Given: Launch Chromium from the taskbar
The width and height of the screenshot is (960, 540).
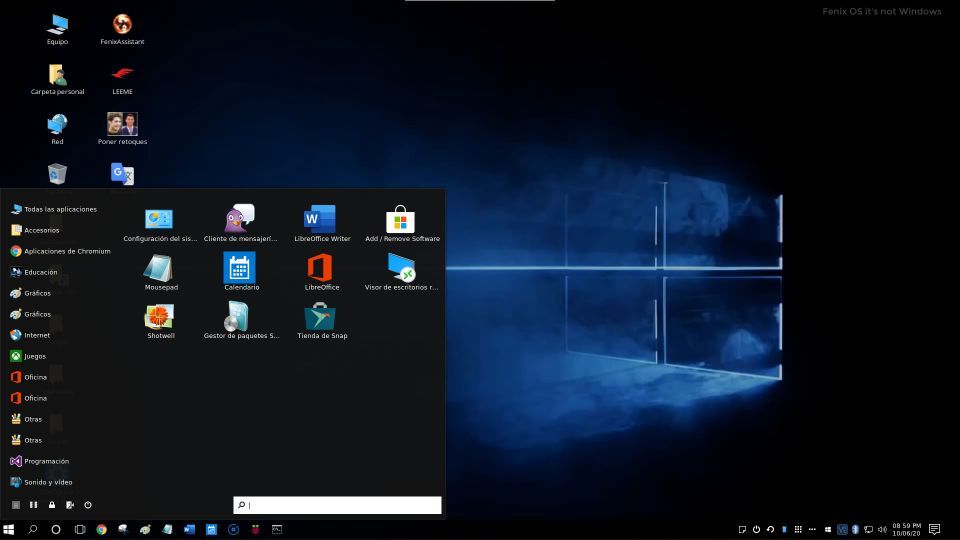Looking at the screenshot, I should [102, 530].
